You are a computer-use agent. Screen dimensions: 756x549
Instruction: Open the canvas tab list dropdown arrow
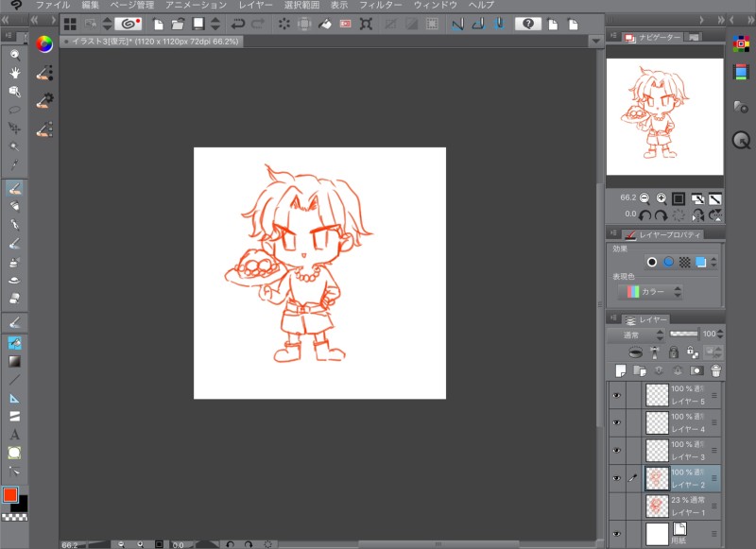(x=596, y=42)
